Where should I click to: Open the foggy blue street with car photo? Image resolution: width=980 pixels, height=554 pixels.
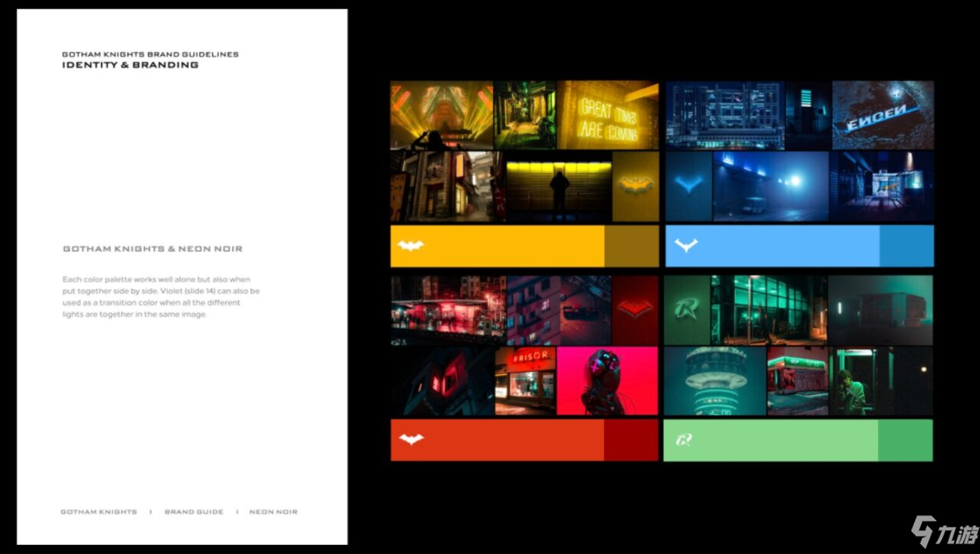pyautogui.click(x=771, y=186)
